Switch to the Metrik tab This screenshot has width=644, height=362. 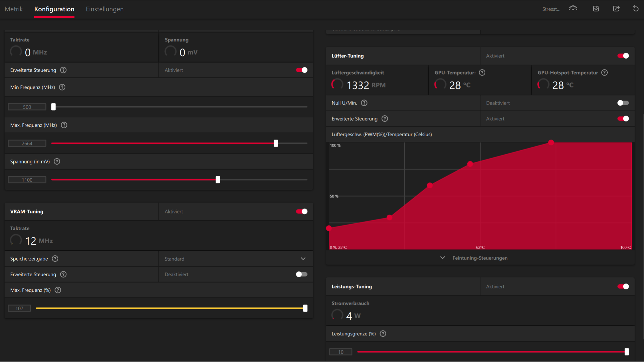pos(14,9)
